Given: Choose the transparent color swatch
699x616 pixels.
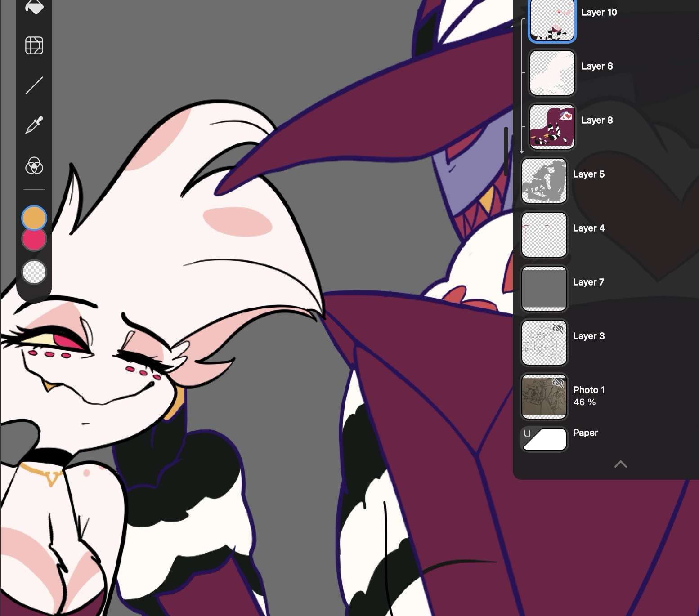Looking at the screenshot, I should point(34,272).
